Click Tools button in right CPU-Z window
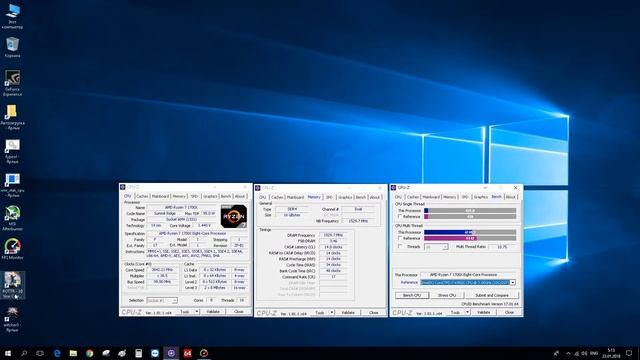 (455, 312)
